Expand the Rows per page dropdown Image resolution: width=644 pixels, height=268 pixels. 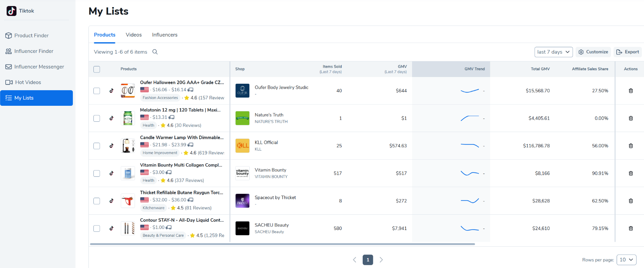626,260
